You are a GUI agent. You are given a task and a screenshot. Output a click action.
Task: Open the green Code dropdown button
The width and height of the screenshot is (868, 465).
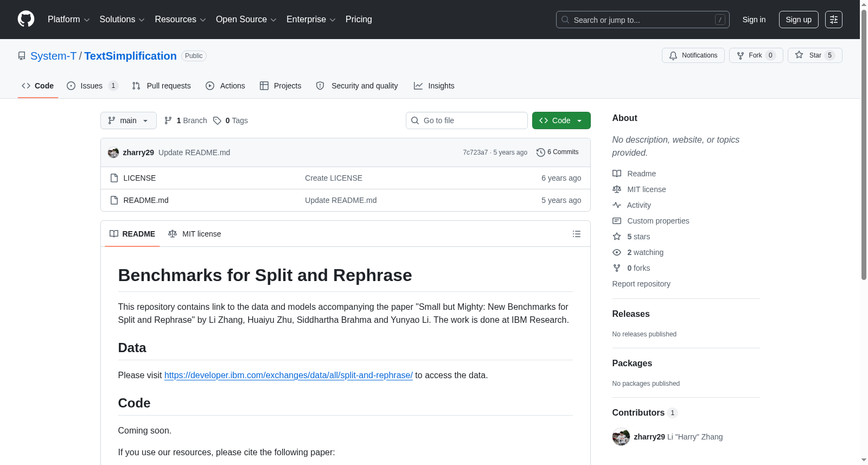coord(561,120)
